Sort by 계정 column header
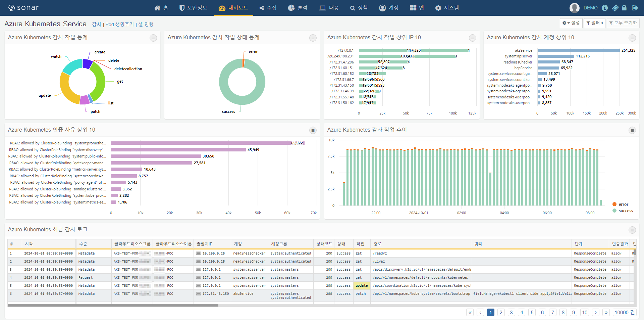This screenshot has height=320, width=644. tap(250, 244)
